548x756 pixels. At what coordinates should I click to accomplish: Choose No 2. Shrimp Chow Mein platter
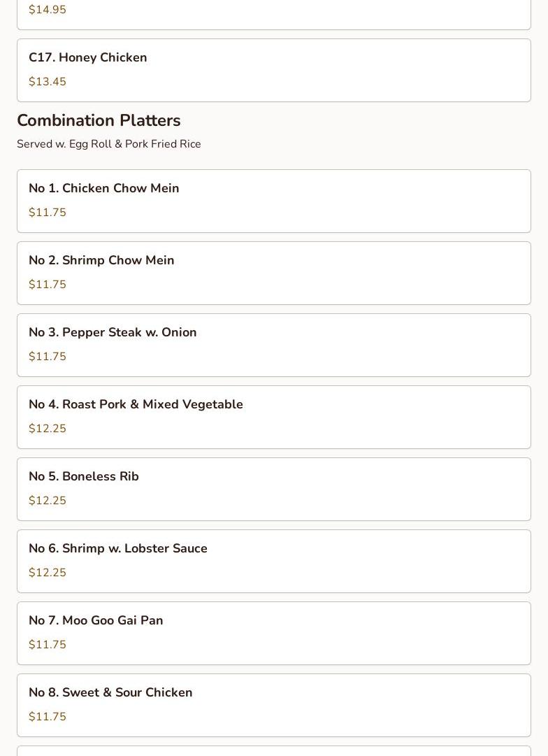[274, 273]
